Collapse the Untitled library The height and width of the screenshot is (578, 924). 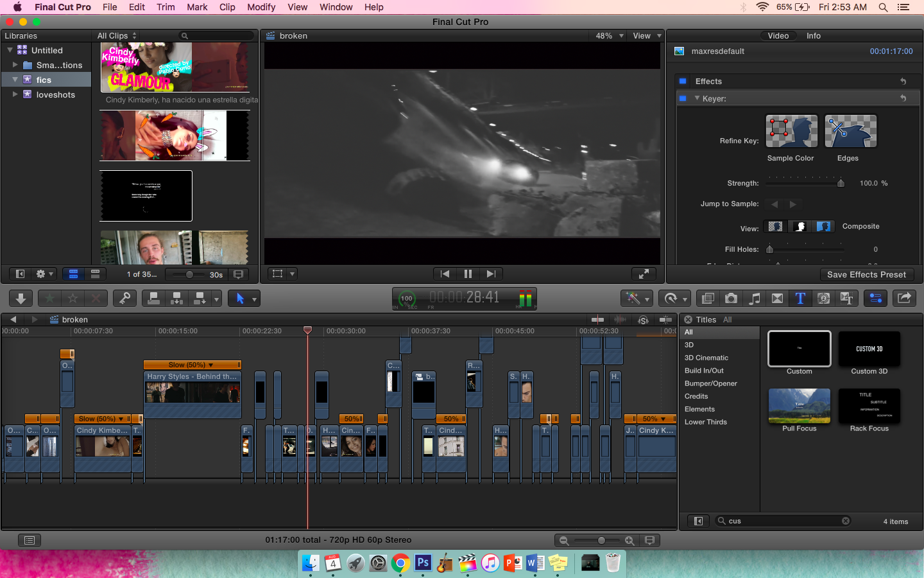[x=10, y=50]
